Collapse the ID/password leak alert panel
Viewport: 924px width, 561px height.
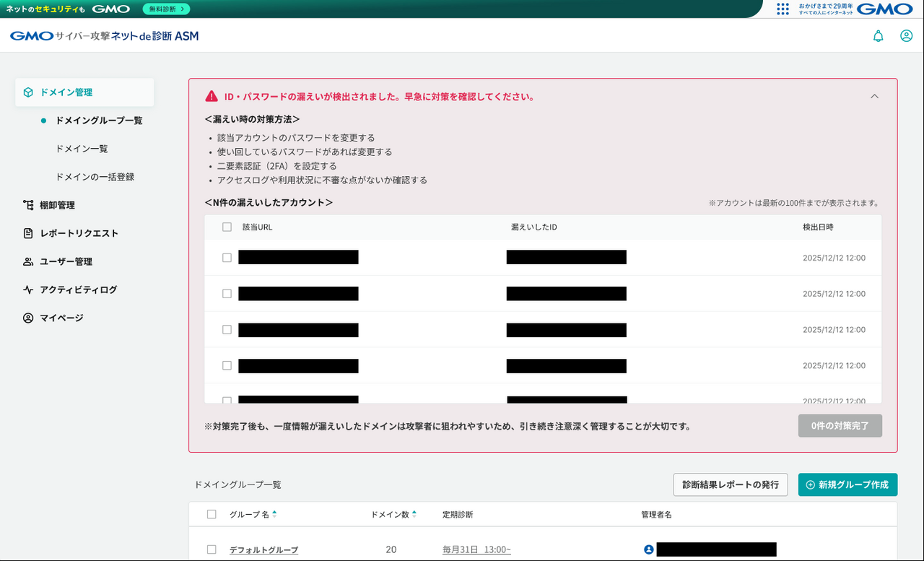point(874,96)
